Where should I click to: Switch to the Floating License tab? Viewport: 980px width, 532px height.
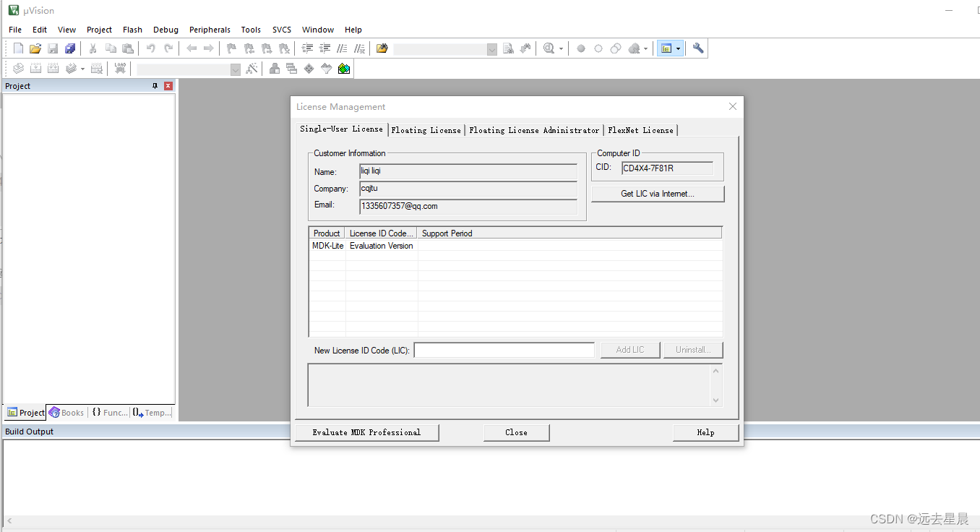pyautogui.click(x=426, y=130)
